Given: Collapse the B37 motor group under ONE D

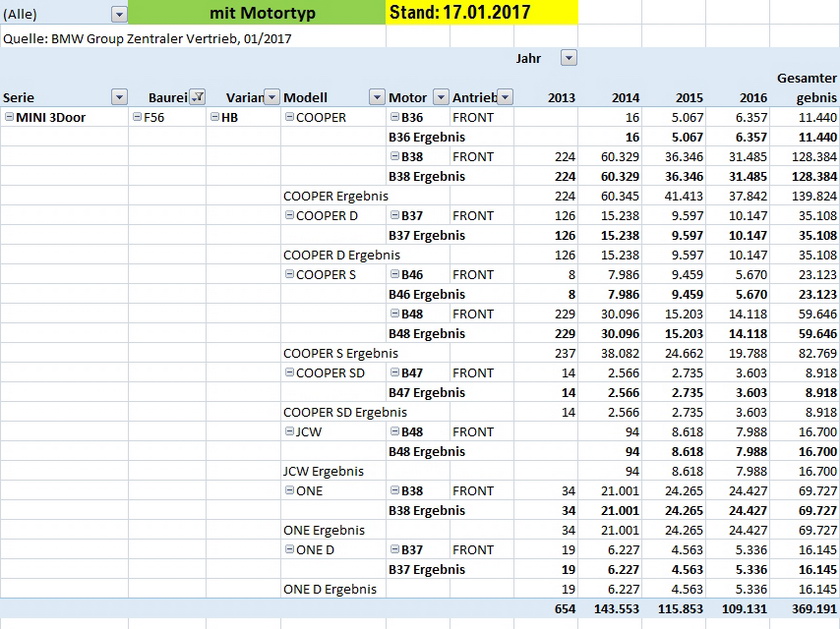Looking at the screenshot, I should click(x=395, y=549).
